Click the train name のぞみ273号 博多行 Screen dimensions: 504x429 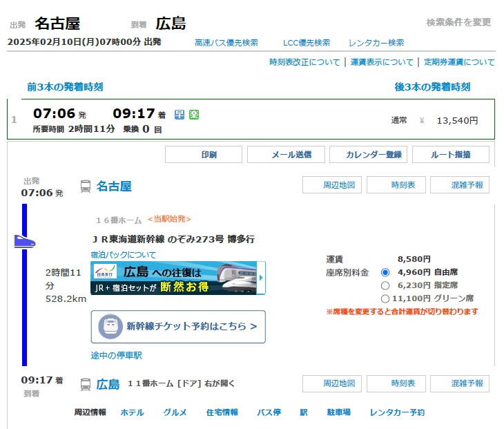(x=211, y=239)
